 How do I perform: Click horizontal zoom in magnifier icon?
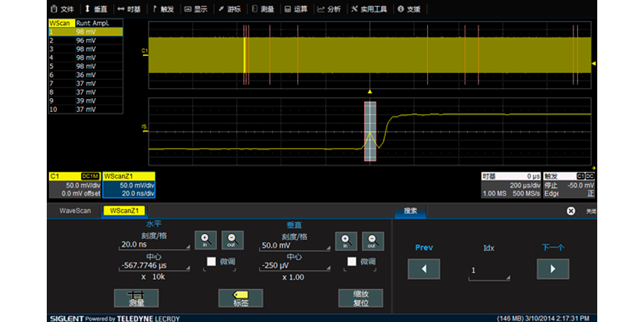[206, 239]
